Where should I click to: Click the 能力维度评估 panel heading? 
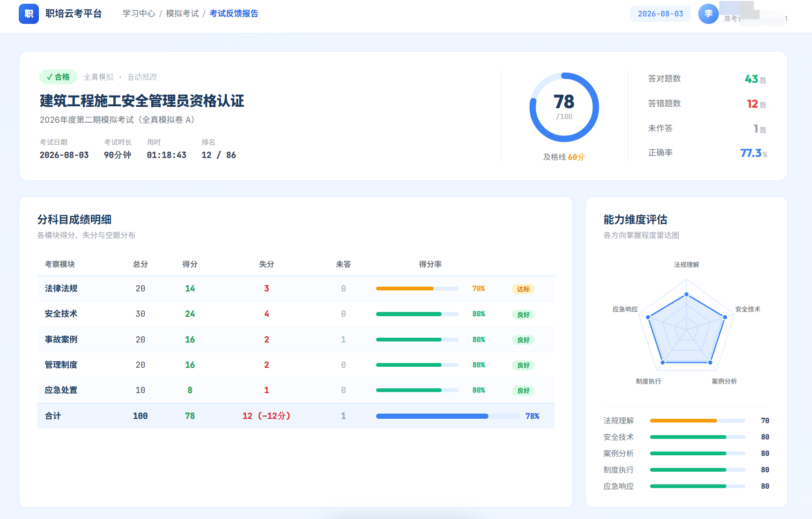(x=635, y=220)
